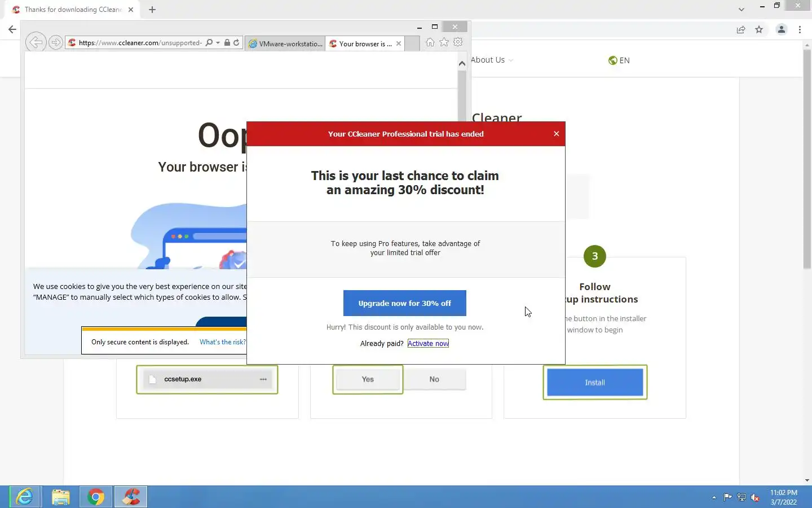This screenshot has width=812, height=508.
Task: Open Chrome three-dot menu
Action: pyautogui.click(x=800, y=29)
